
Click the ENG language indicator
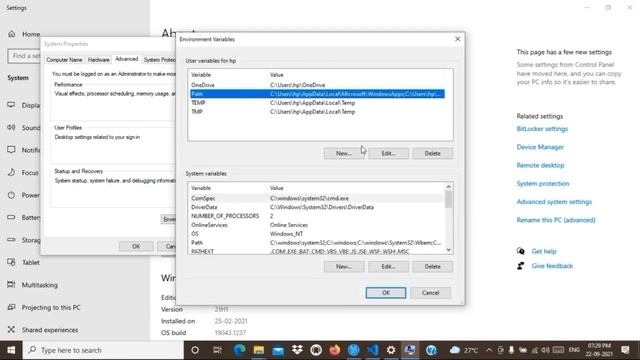click(574, 350)
